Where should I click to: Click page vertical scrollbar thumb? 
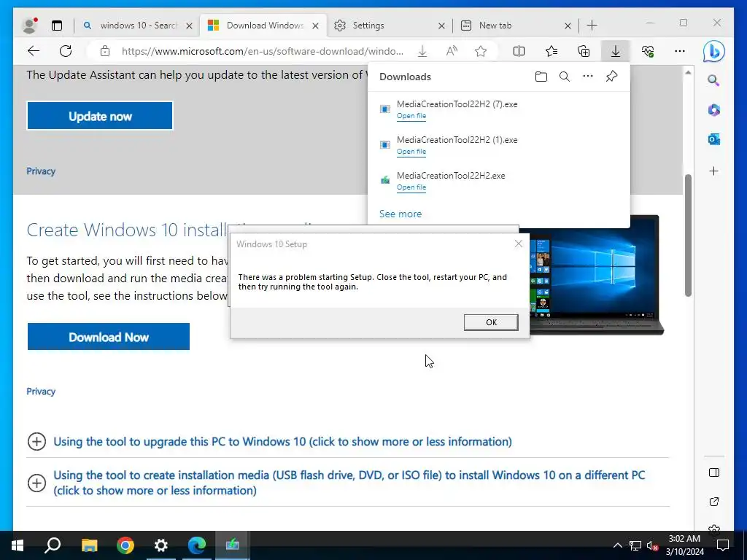pyautogui.click(x=688, y=236)
